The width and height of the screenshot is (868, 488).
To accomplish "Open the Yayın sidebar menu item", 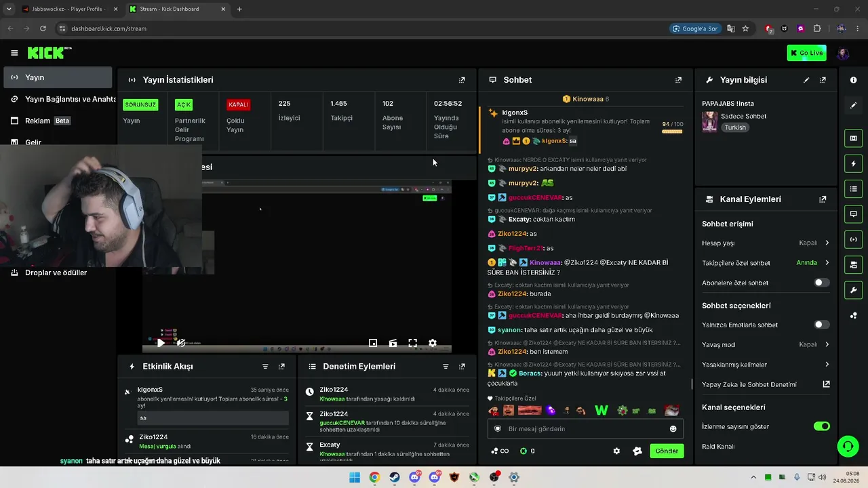I will pos(58,77).
